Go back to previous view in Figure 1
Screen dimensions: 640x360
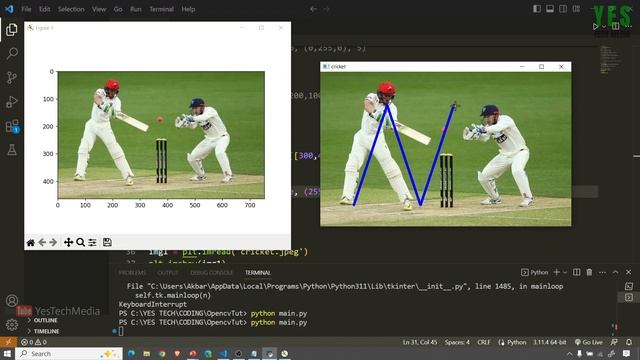click(42, 242)
